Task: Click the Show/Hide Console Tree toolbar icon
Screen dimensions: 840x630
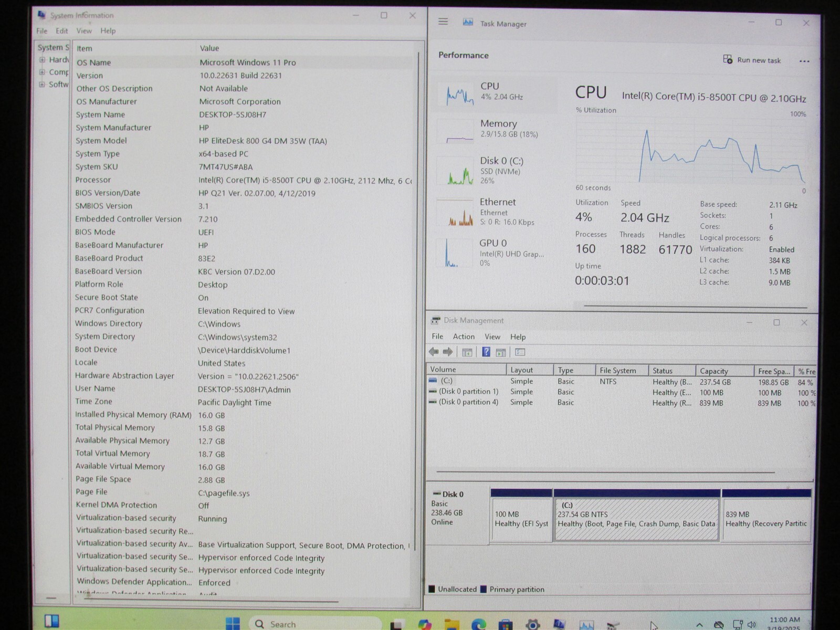Action: 467,352
